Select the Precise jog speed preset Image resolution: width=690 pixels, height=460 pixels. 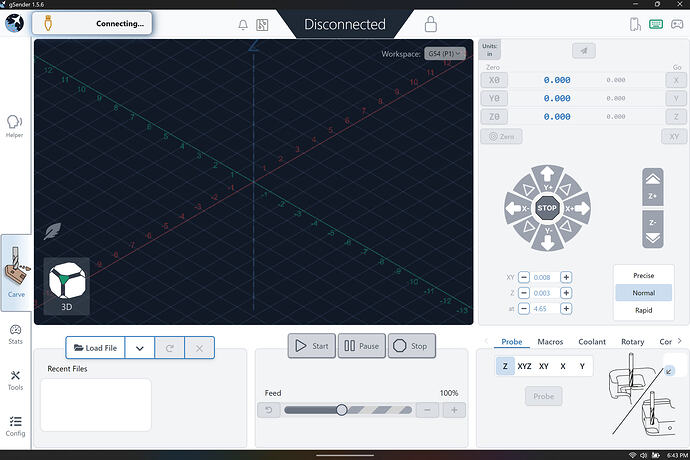tap(643, 275)
